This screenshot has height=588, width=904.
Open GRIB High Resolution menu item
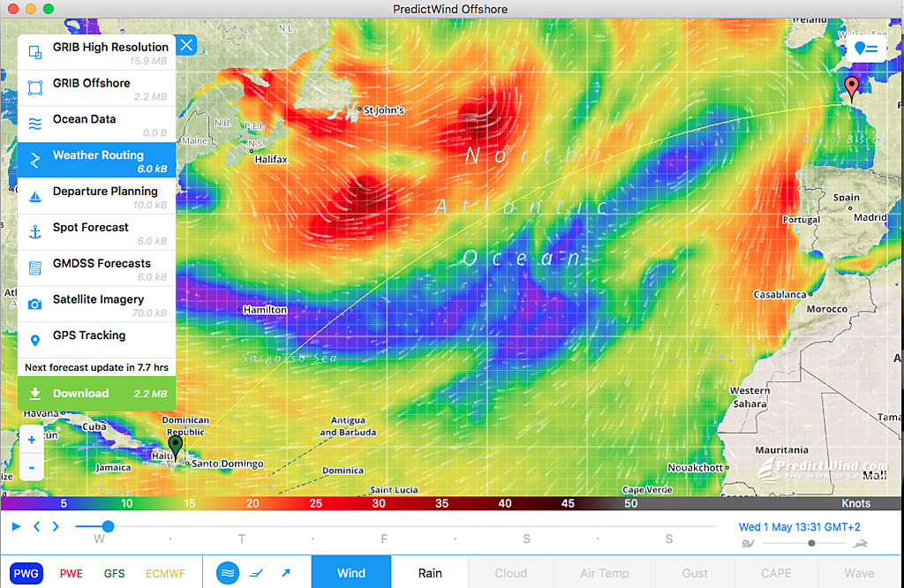[x=97, y=52]
